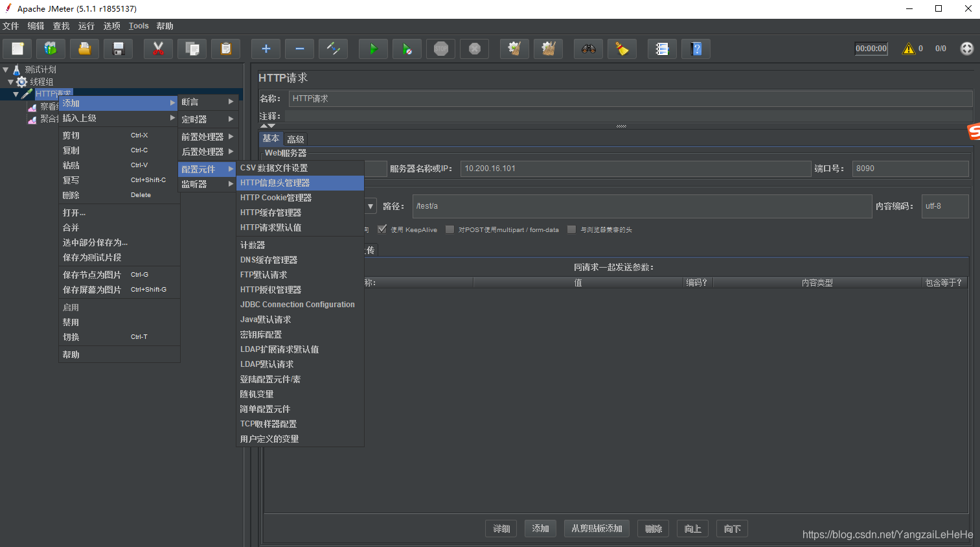Choose 用户定义的变量 from config menu

[300, 439]
